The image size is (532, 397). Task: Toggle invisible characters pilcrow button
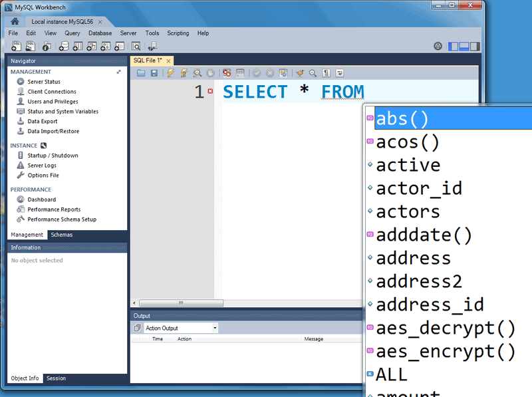[x=326, y=73]
